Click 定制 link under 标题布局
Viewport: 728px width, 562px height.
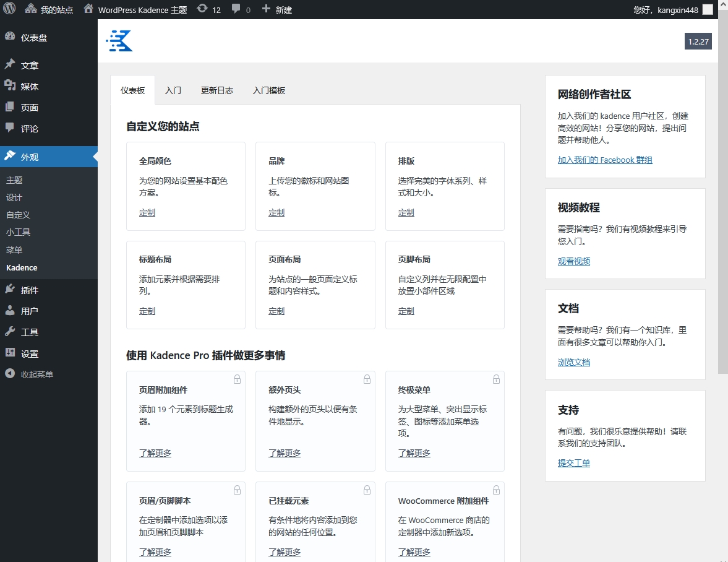pyautogui.click(x=147, y=311)
